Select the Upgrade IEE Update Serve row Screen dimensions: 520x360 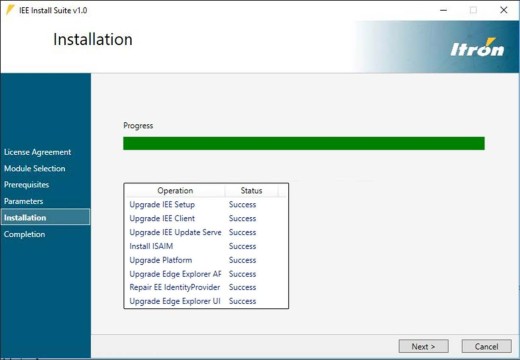[206, 232]
